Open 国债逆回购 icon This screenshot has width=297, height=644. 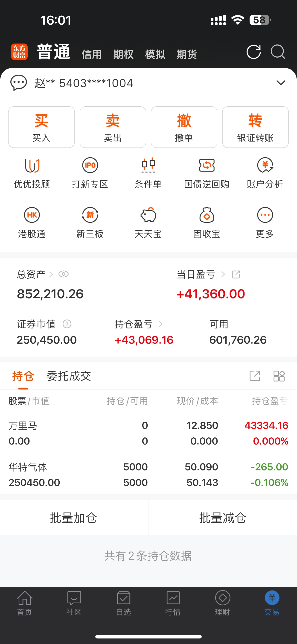pos(207,165)
